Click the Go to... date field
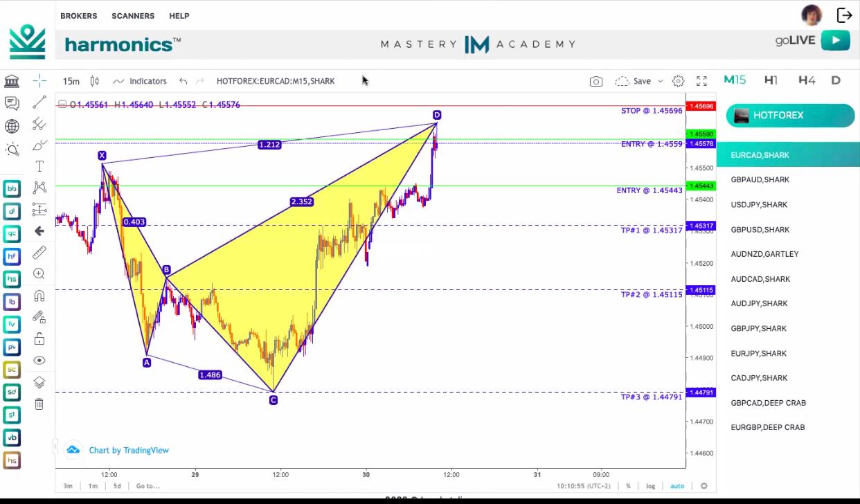Screen dimensions: 860x504 [147, 486]
